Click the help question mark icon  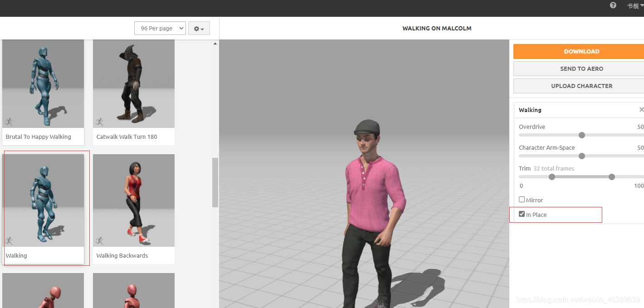click(613, 5)
